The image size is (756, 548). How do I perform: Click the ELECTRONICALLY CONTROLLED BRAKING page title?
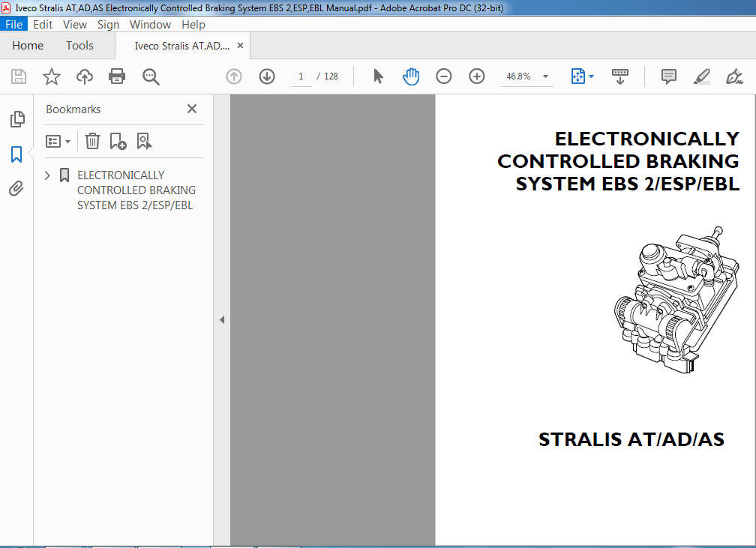[618, 161]
